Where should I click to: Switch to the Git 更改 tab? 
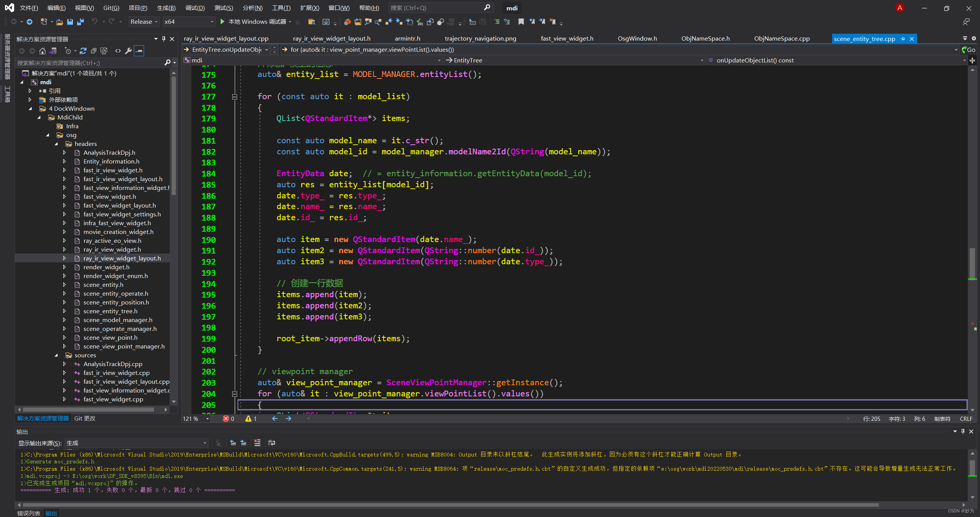click(85, 419)
